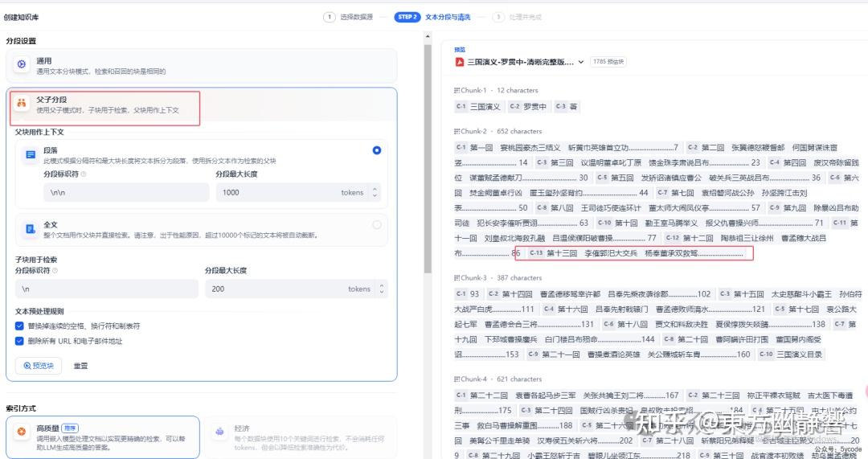Click the Chunk-3 drag handle icon
The image size is (868, 459).
(457, 278)
